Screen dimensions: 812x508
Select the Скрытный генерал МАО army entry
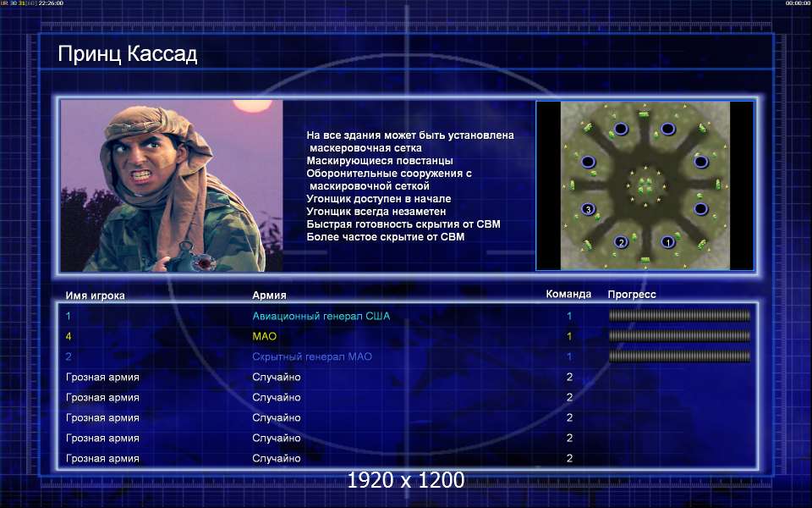point(312,356)
